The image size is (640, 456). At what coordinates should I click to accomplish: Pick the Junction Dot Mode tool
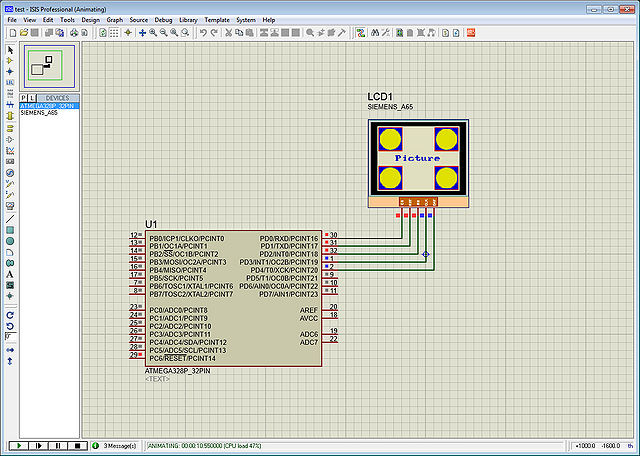point(10,71)
